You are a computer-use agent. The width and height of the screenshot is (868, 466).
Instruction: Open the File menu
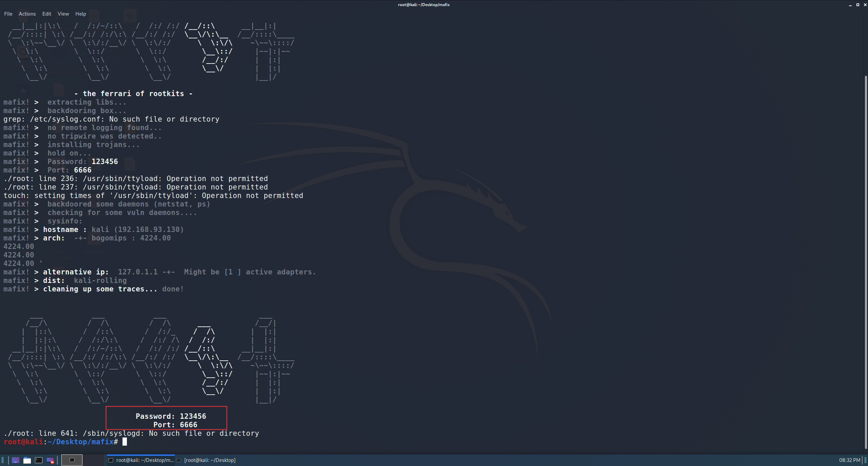pyautogui.click(x=8, y=14)
